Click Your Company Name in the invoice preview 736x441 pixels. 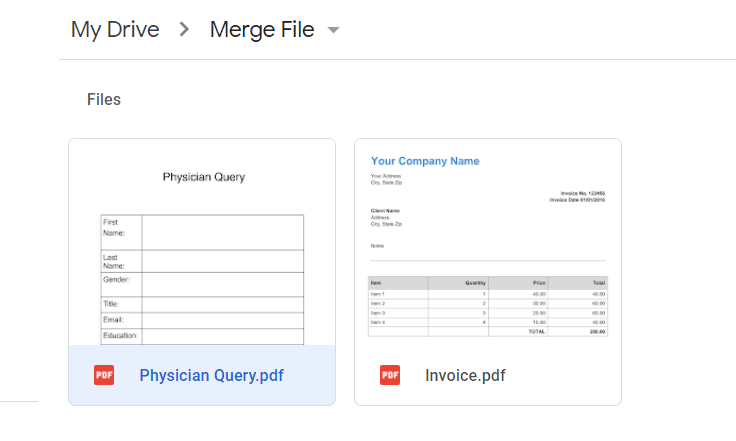coord(425,161)
